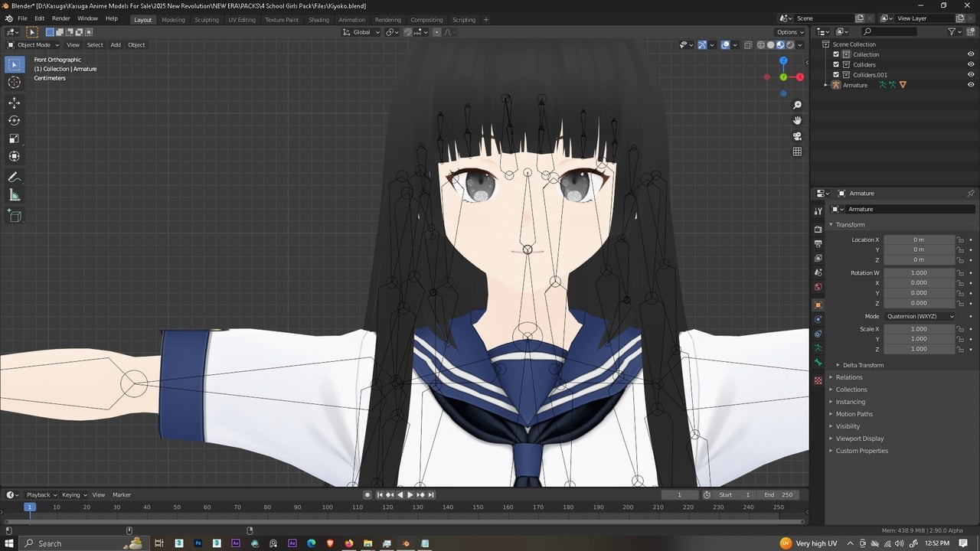Click the outliner search field
Image resolution: width=980 pixels, height=551 pixels.
point(888,31)
